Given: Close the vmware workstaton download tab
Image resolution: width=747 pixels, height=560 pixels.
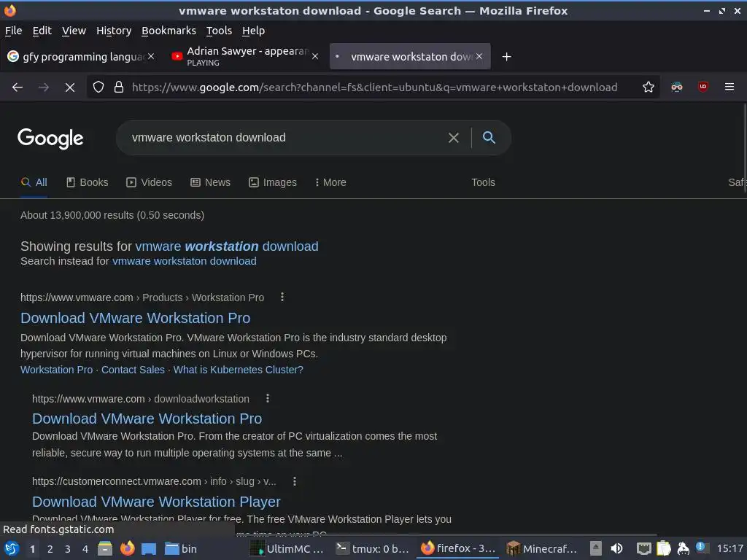Looking at the screenshot, I should coord(479,56).
